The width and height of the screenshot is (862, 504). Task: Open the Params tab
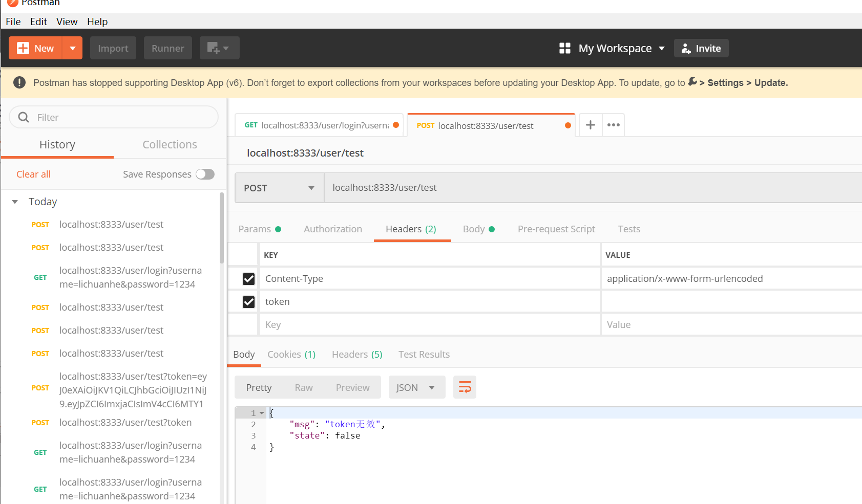[x=260, y=229]
